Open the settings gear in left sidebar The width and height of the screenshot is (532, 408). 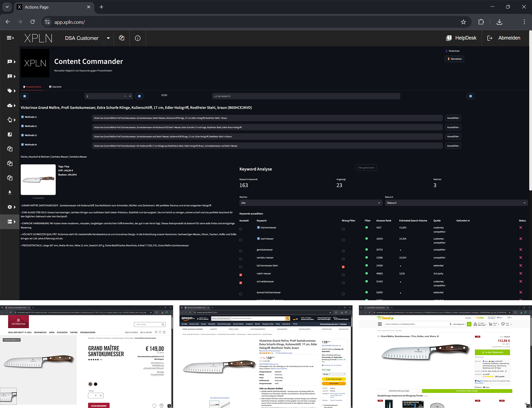10,207
